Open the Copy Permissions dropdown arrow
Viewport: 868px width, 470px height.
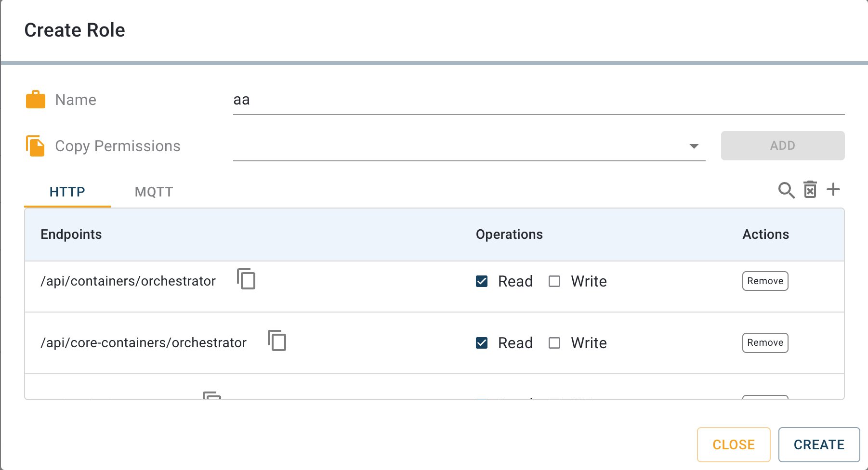point(694,146)
